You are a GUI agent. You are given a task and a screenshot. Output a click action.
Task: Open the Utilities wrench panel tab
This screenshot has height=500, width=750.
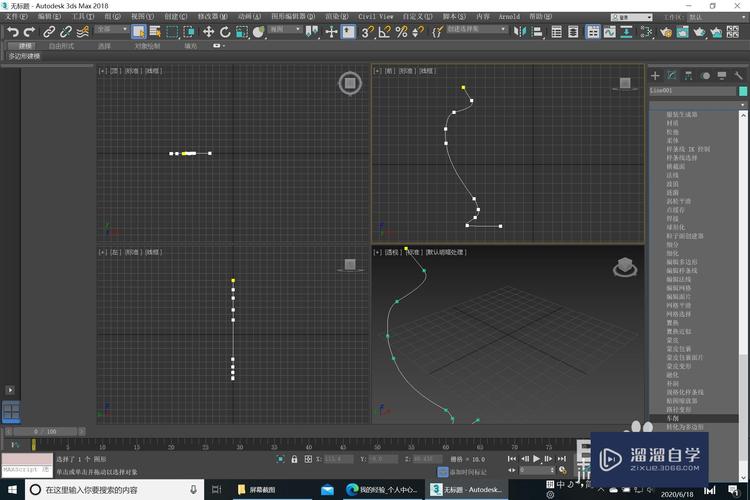(739, 76)
